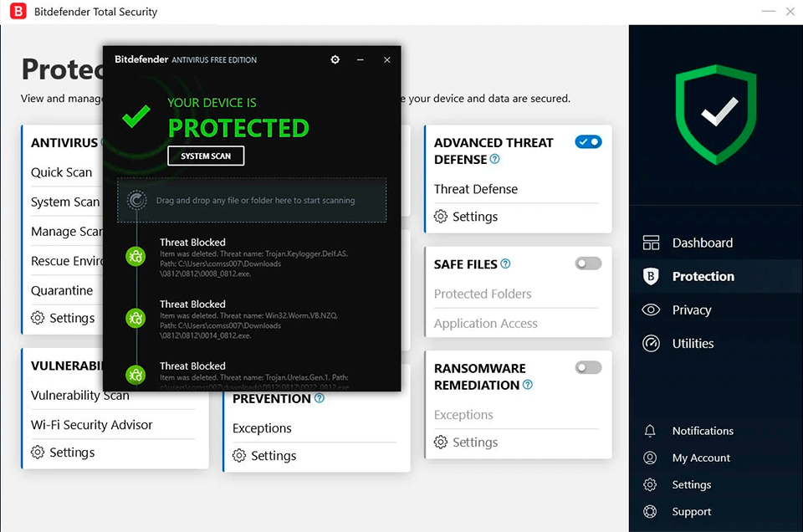This screenshot has height=532, width=803.
Task: Open help icon beside Prevention heading
Action: pos(319,398)
